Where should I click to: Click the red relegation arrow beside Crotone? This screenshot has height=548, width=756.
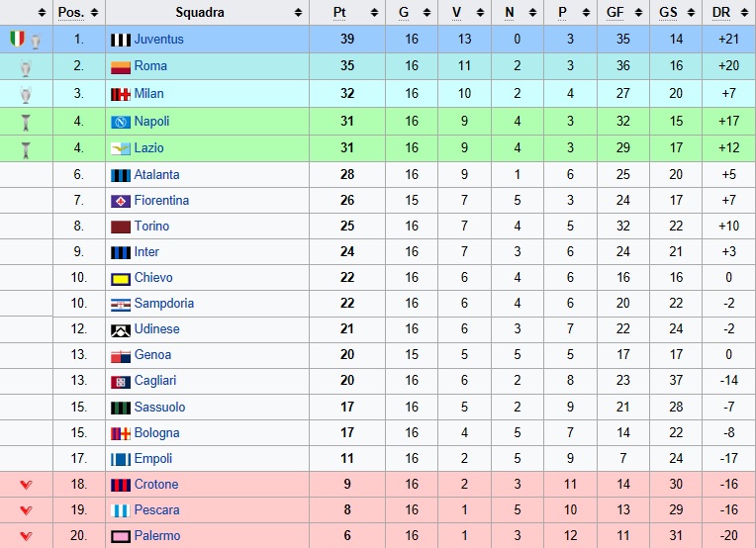tap(26, 485)
